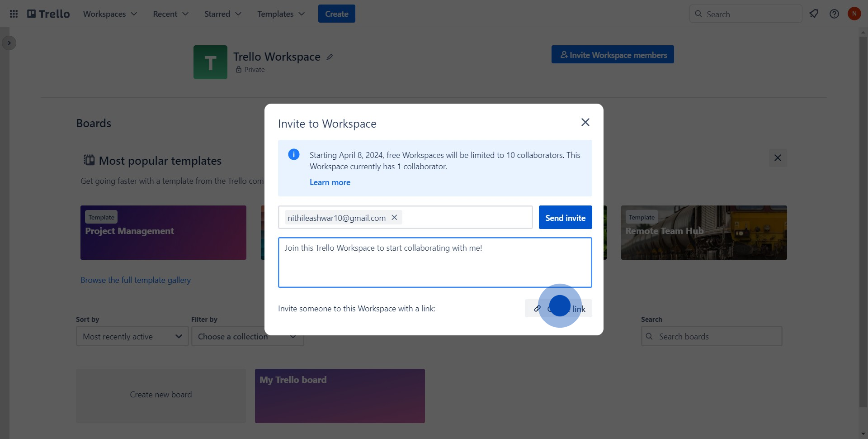868x439 pixels.
Task: Click the Send invite button
Action: pos(565,218)
